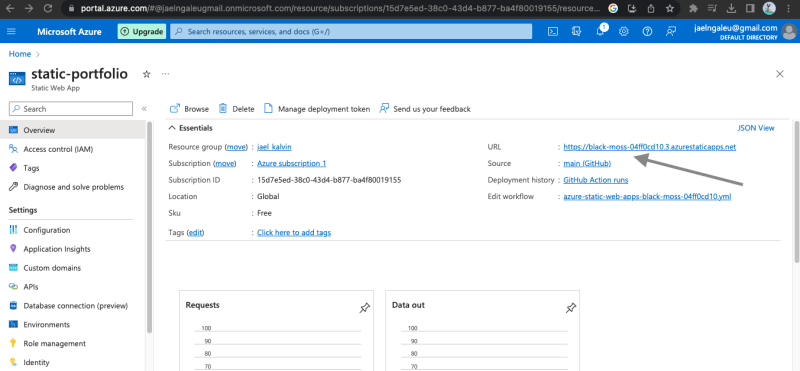
Task: Click move link next to Subscription
Action: (225, 163)
